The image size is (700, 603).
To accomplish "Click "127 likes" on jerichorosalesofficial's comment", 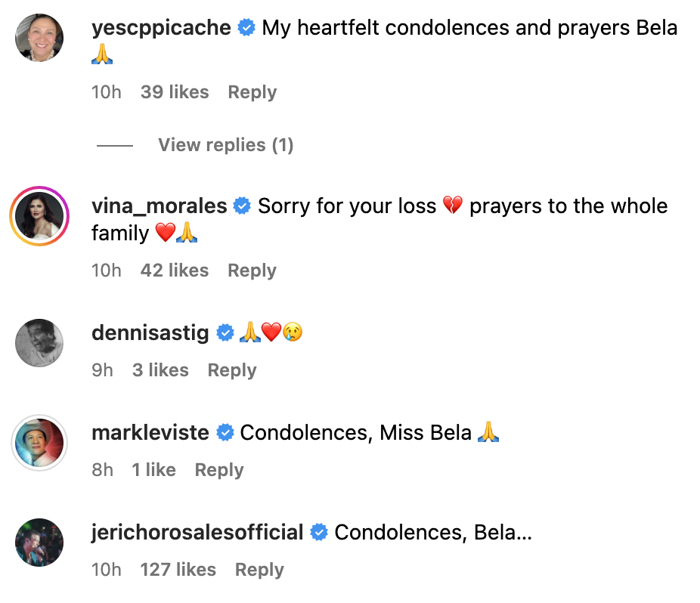I will tap(178, 569).
